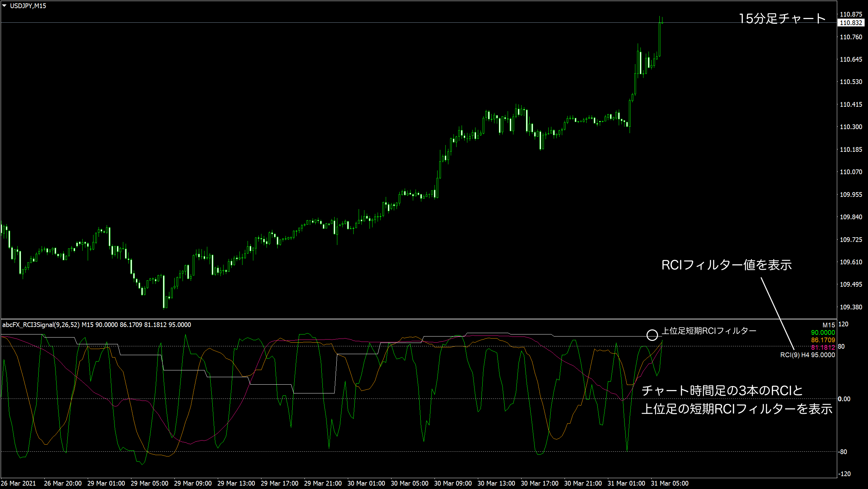Select the RCI(9) H4 95.0000 label
Screen dimensions: 868x489
[807, 355]
